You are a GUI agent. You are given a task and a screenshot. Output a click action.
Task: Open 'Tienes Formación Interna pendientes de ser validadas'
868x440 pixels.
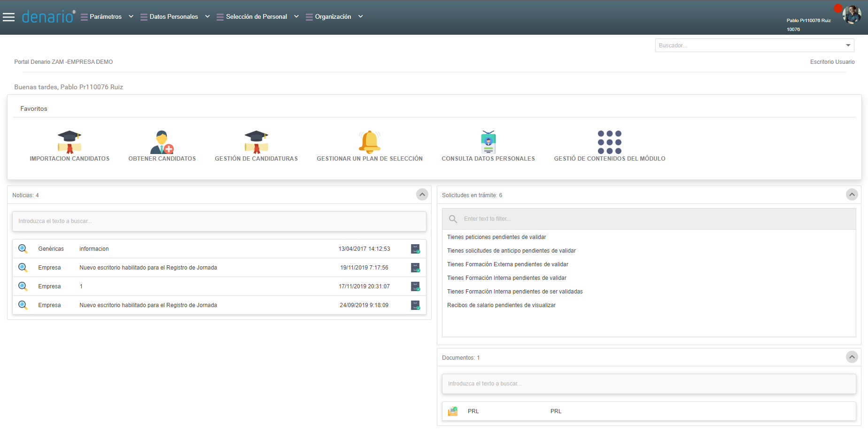(515, 292)
